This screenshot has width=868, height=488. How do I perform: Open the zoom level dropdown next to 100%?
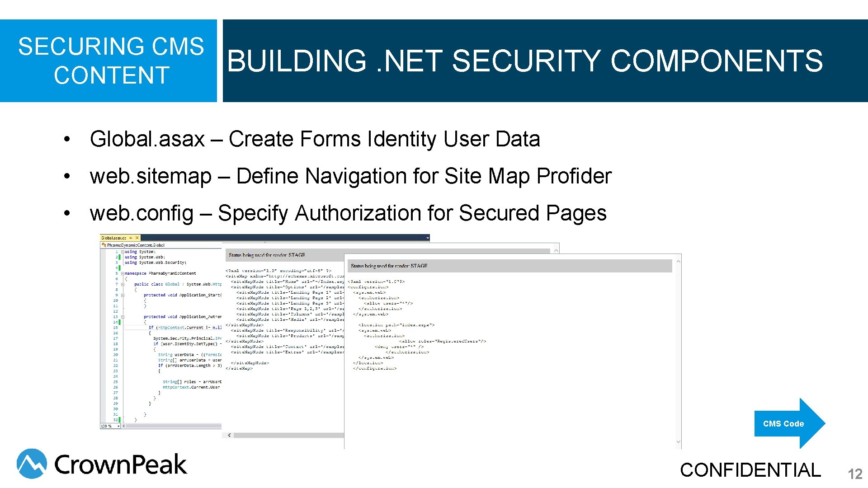pyautogui.click(x=118, y=426)
